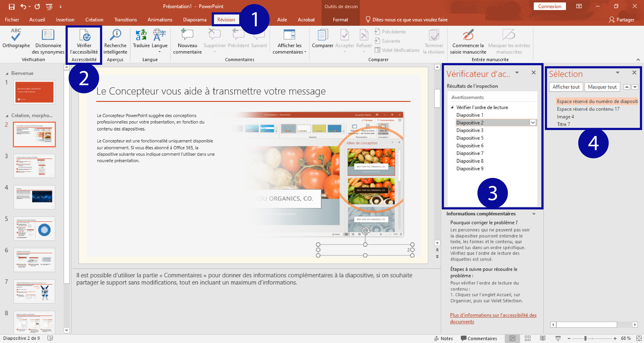644x343 pixels.
Task: Toggle the Notes pane in status bar
Action: point(443,338)
